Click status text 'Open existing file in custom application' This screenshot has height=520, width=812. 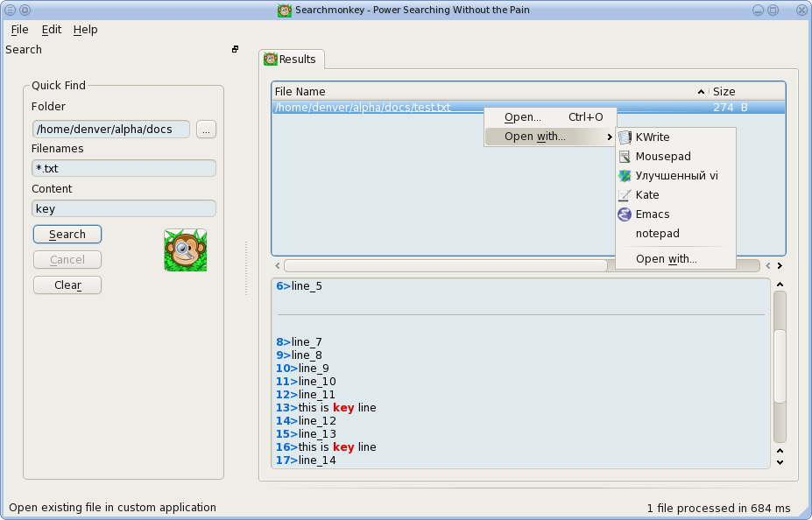tap(112, 508)
